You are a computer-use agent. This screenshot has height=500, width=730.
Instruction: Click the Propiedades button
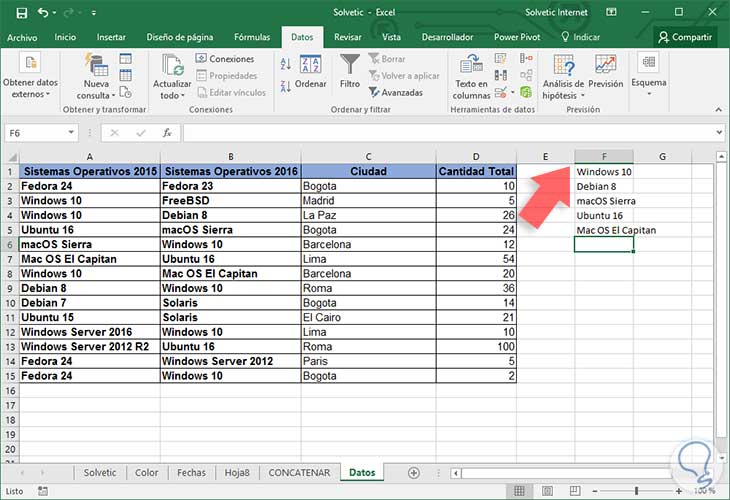pyautogui.click(x=227, y=75)
